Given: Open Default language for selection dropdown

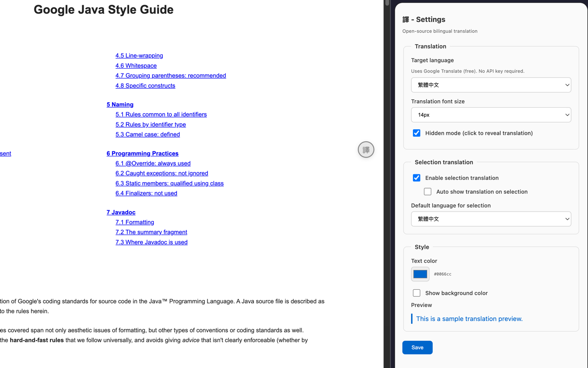Looking at the screenshot, I should pos(491,219).
